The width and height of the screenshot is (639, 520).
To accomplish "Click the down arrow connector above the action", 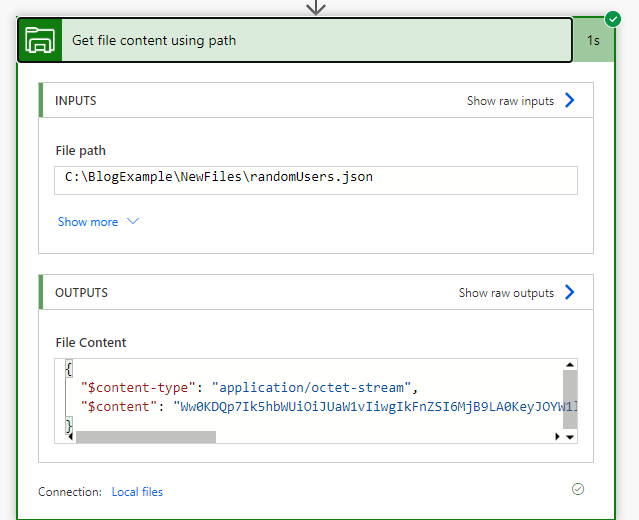I will coord(316,6).
